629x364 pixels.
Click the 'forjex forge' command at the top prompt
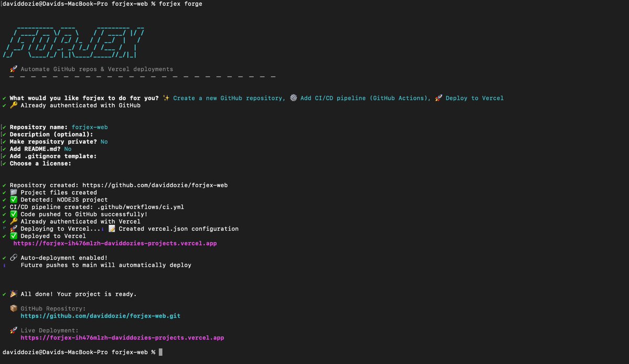tap(180, 4)
